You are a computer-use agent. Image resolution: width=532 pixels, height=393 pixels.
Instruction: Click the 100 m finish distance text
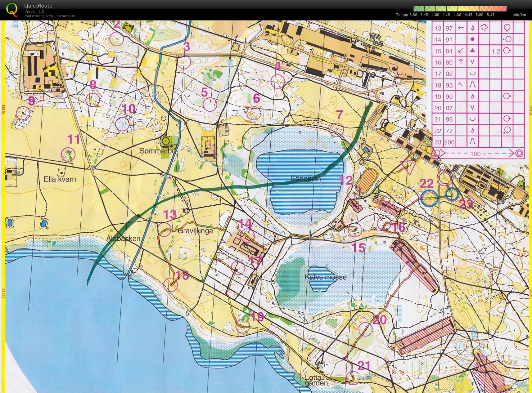tap(479, 154)
